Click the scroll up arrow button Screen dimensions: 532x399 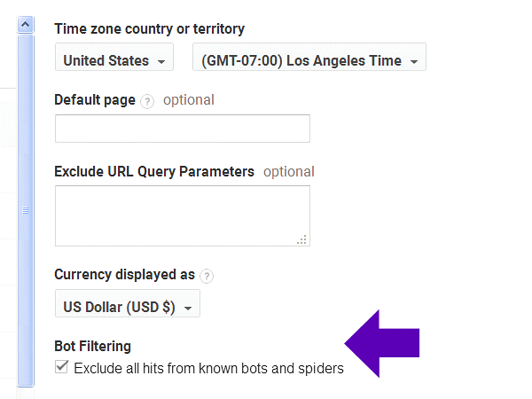(26, 25)
